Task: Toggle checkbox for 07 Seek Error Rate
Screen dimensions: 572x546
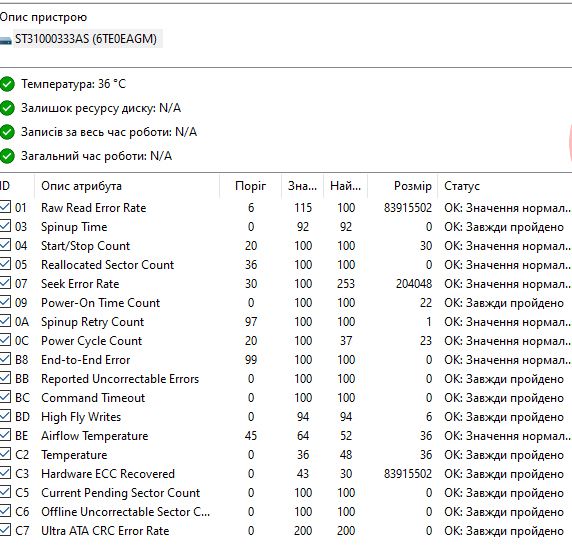Action: pos(5,283)
